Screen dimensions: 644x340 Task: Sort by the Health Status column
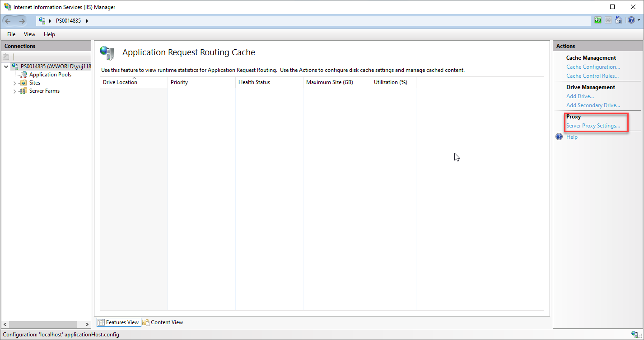[x=269, y=82]
